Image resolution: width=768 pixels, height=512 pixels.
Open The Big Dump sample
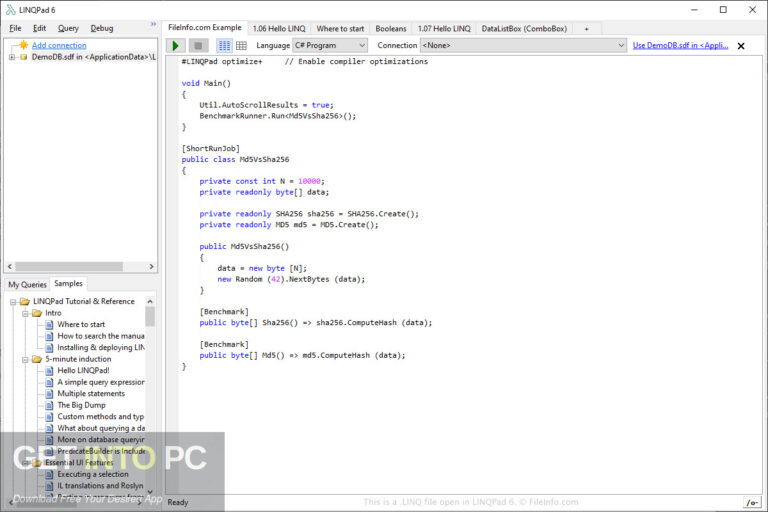click(x=81, y=405)
